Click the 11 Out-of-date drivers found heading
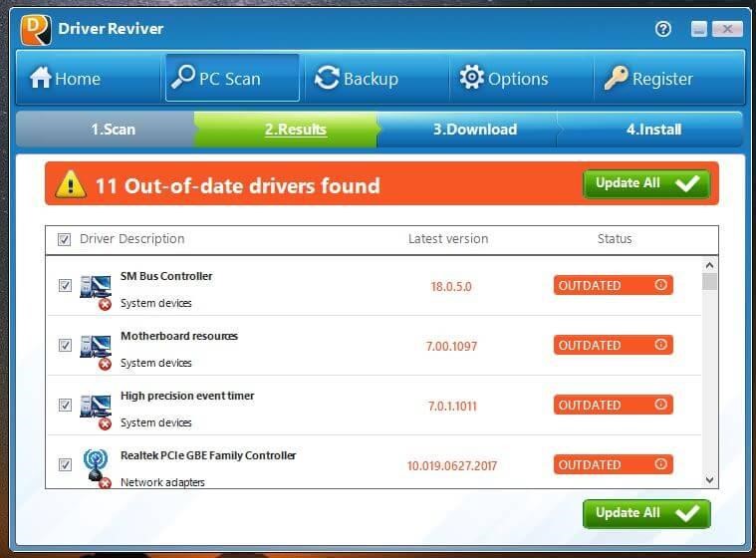The image size is (756, 558). tap(238, 185)
